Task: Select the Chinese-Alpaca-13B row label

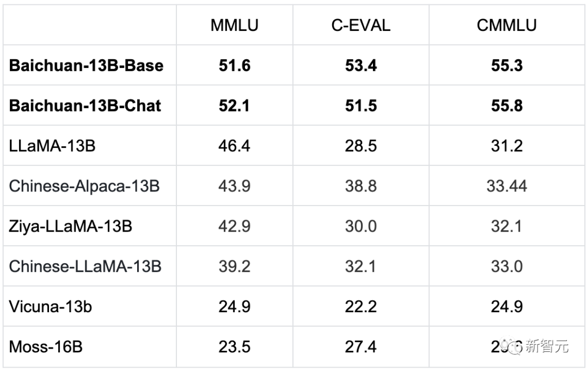Action: [x=84, y=185]
